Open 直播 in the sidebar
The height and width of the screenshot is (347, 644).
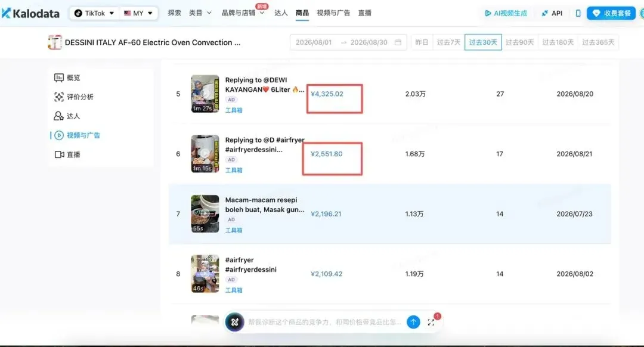tap(67, 154)
